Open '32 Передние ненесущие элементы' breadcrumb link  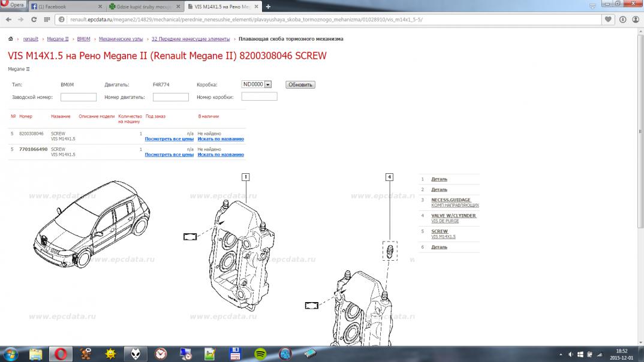pyautogui.click(x=191, y=39)
